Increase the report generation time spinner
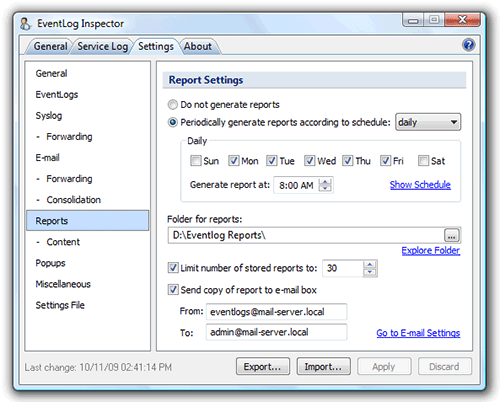This screenshot has height=402, width=500. point(325,181)
